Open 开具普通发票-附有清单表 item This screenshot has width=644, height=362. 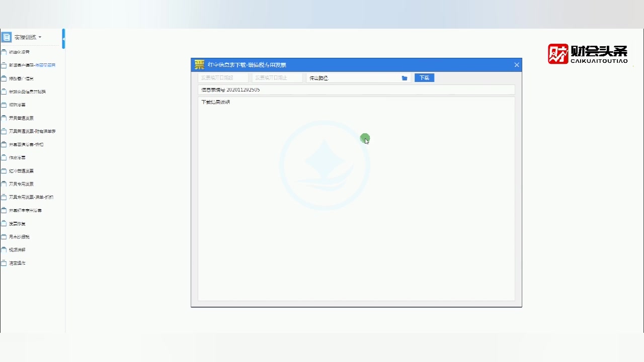point(32,131)
